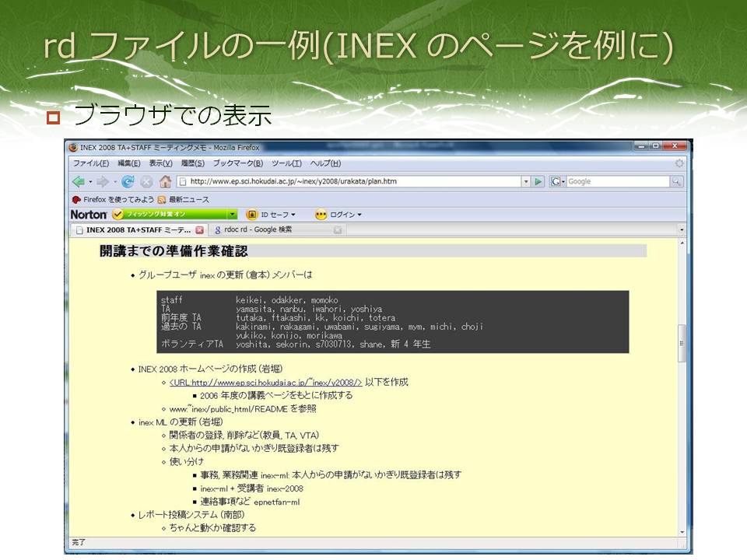747x560 pixels.
Task: Click the page icon in address bar
Action: point(182,181)
